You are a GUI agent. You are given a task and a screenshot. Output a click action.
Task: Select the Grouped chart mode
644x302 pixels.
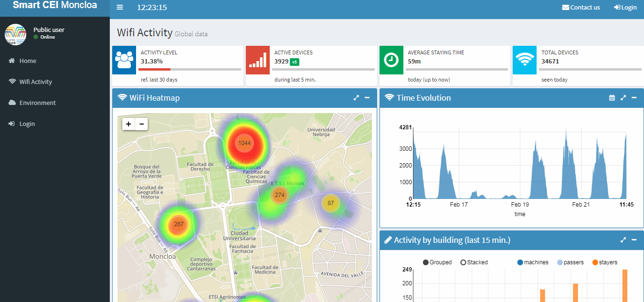(x=437, y=262)
